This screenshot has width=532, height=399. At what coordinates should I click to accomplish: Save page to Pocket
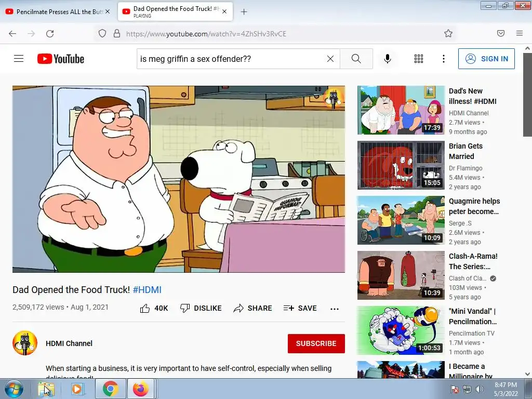point(501,33)
